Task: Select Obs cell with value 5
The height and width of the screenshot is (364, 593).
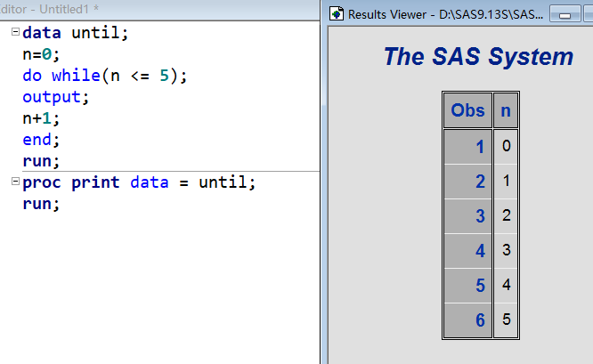Action: point(467,286)
